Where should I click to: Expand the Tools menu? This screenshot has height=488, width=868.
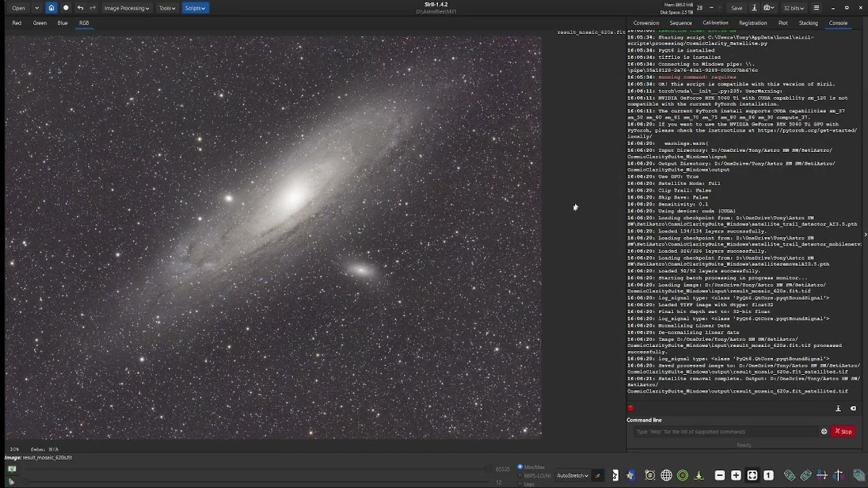coord(167,8)
